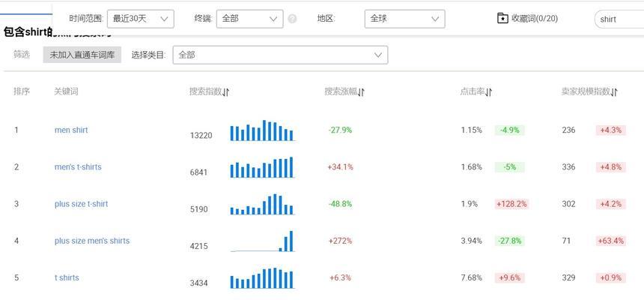
Task: Open the plus size t-shirt keyword link
Action: click(x=81, y=204)
